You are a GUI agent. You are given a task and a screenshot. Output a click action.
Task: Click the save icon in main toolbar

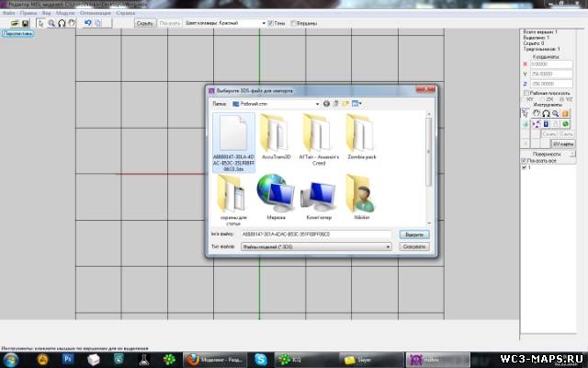coord(26,23)
